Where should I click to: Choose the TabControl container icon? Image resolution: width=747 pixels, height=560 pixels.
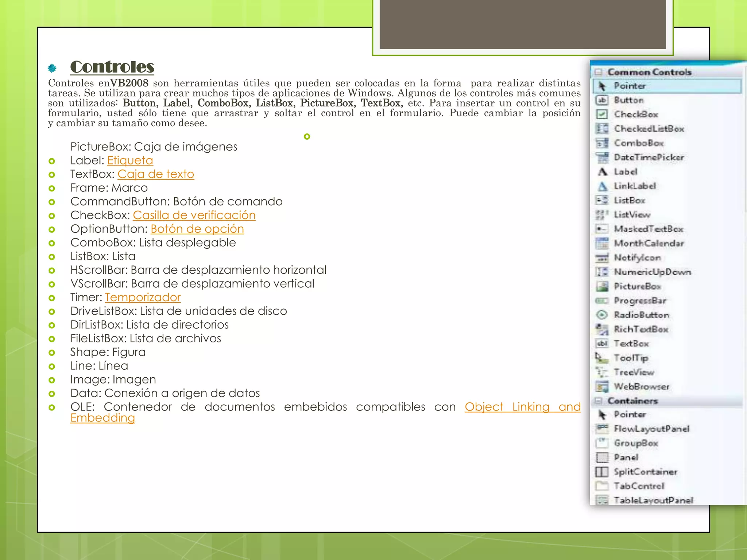tap(602, 486)
